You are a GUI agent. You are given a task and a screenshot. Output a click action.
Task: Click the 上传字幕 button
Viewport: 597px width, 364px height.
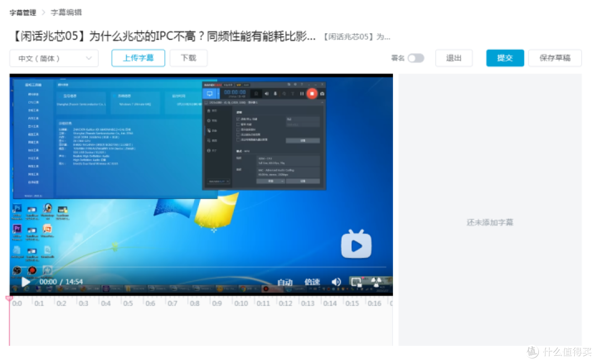pyautogui.click(x=138, y=58)
